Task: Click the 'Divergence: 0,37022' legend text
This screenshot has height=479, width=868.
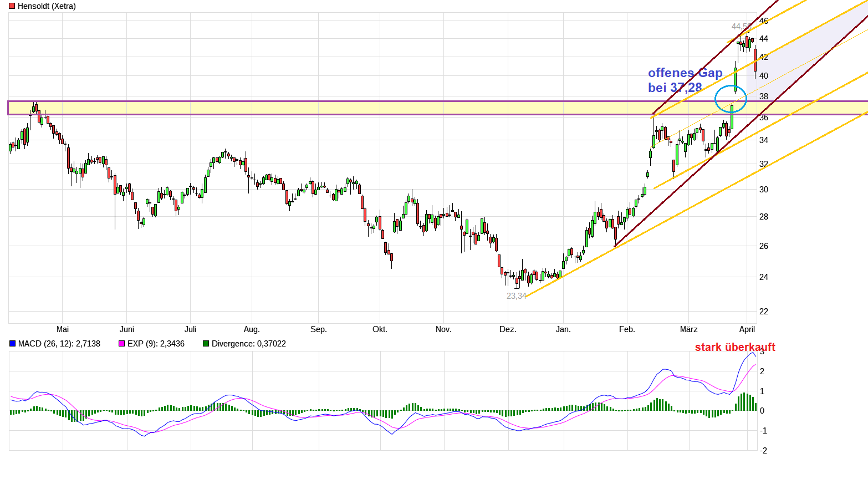Action: [x=248, y=344]
